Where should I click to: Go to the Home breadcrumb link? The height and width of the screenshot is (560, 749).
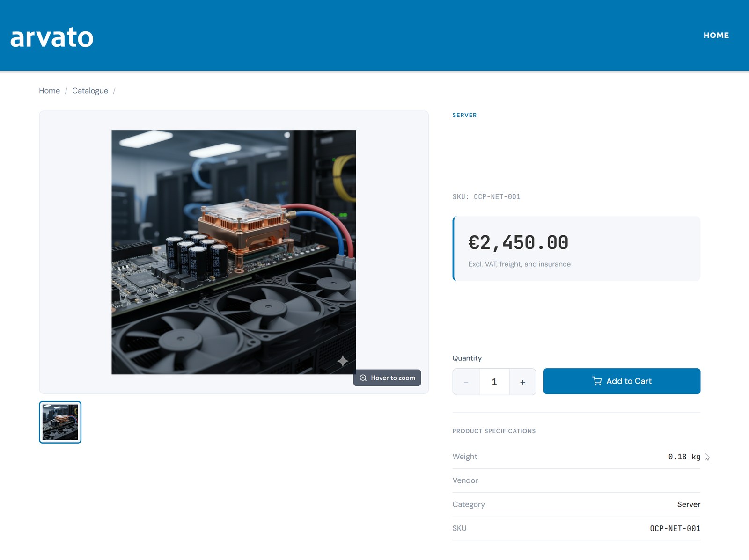[49, 91]
